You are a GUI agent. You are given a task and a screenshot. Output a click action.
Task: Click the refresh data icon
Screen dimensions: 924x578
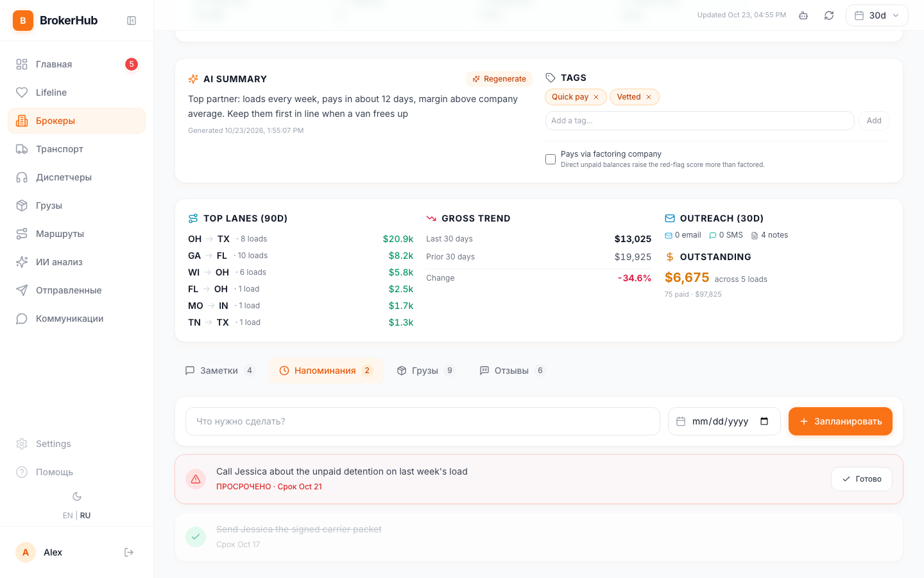pyautogui.click(x=829, y=15)
